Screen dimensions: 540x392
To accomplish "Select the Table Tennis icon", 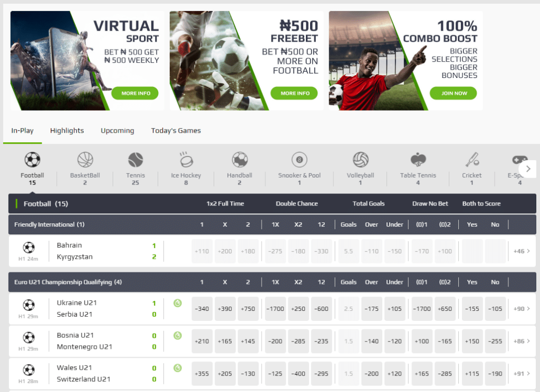I will (x=418, y=160).
